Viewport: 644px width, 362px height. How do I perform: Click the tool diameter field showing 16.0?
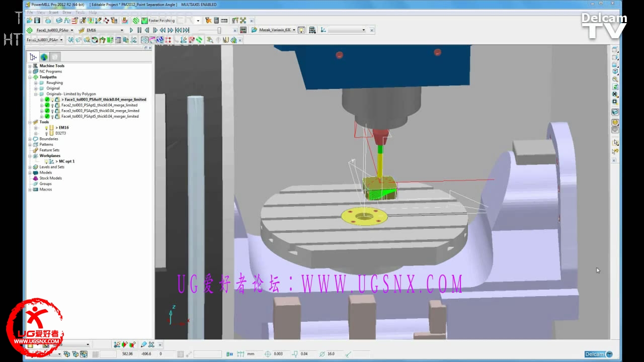(x=334, y=354)
